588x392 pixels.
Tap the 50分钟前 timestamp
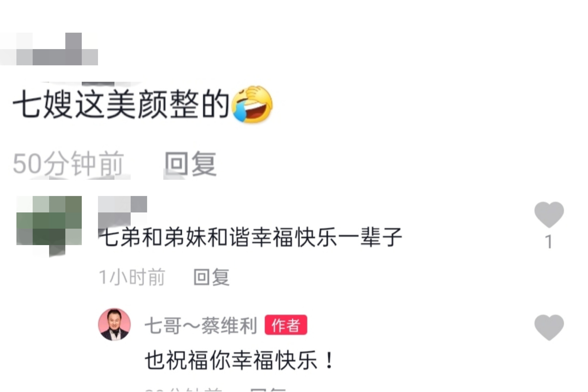pyautogui.click(x=68, y=164)
